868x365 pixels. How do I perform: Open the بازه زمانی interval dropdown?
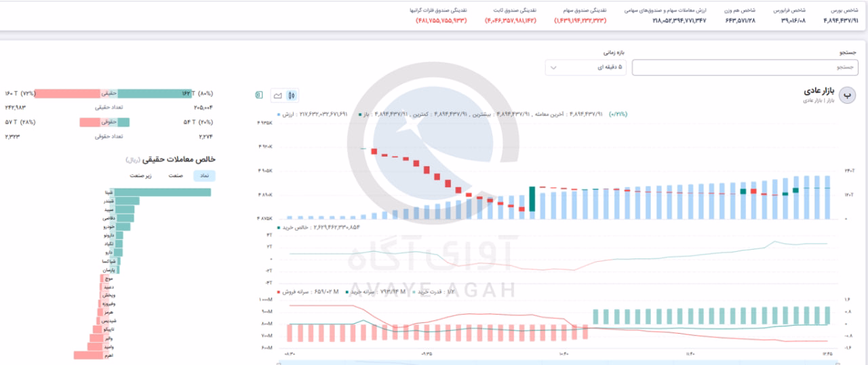pos(587,67)
